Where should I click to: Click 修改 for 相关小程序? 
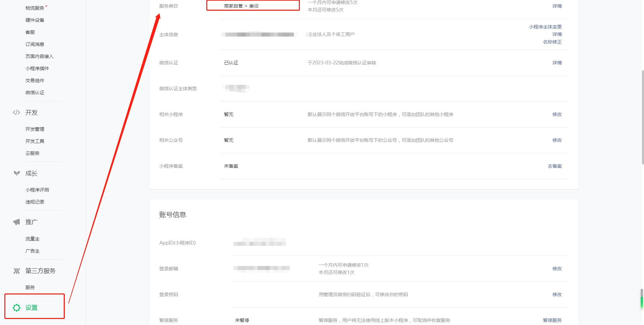pos(557,114)
